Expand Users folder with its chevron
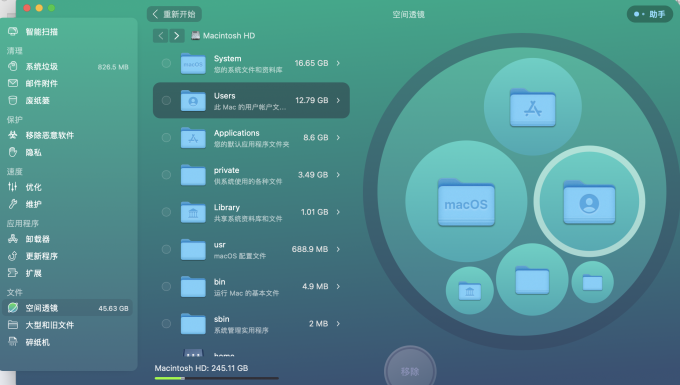680x385 pixels. (x=338, y=100)
